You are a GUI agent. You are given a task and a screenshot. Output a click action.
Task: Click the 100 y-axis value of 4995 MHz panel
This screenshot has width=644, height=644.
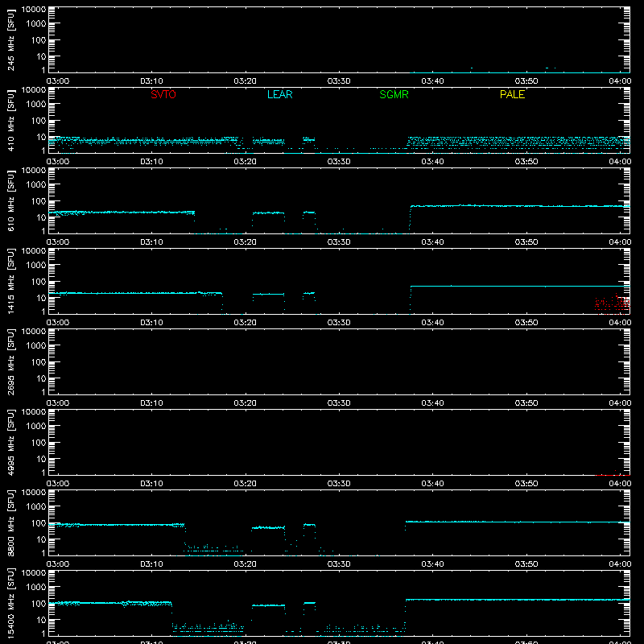[x=39, y=443]
